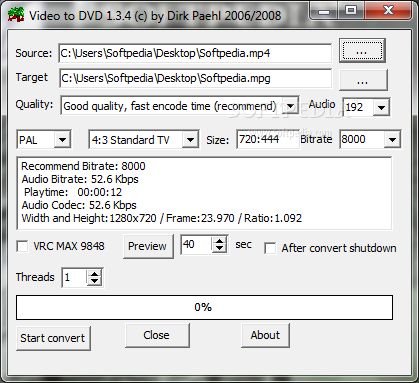The image size is (419, 383).
Task: Click the Start convert button
Action: point(53,338)
